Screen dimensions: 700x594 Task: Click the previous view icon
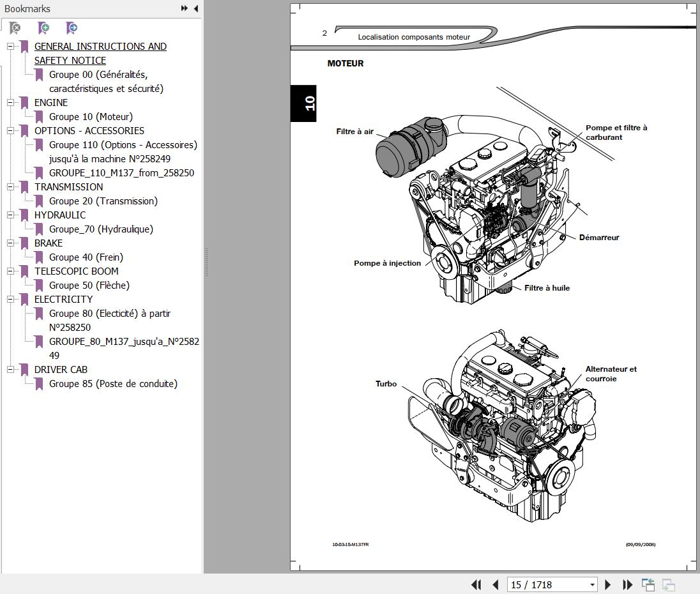click(x=648, y=584)
